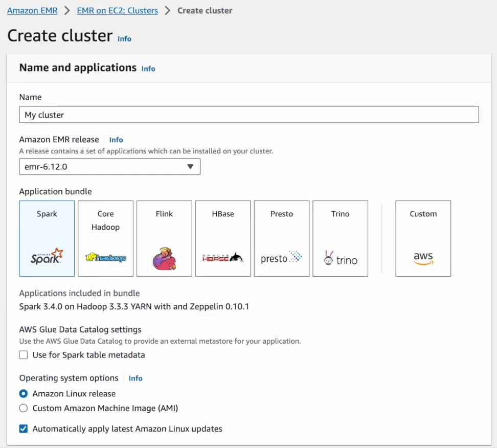Choose the Trino application bundle

(x=340, y=238)
